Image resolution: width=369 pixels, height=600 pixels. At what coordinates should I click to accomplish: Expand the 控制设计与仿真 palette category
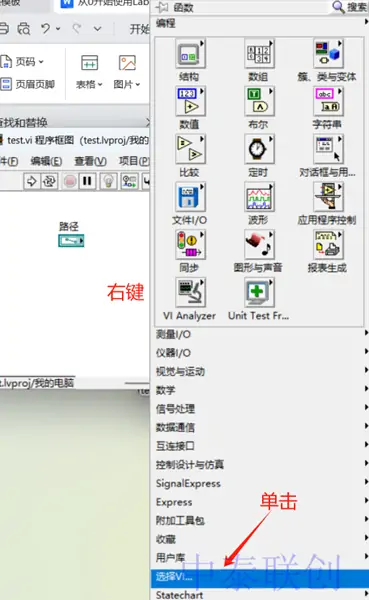pos(260,465)
